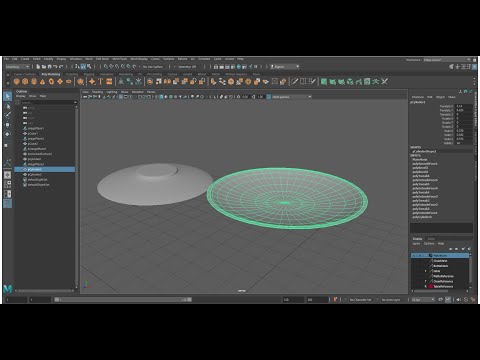The width and height of the screenshot is (480, 360).
Task: Click the Save Scene icon on status line
Action: (x=50, y=67)
